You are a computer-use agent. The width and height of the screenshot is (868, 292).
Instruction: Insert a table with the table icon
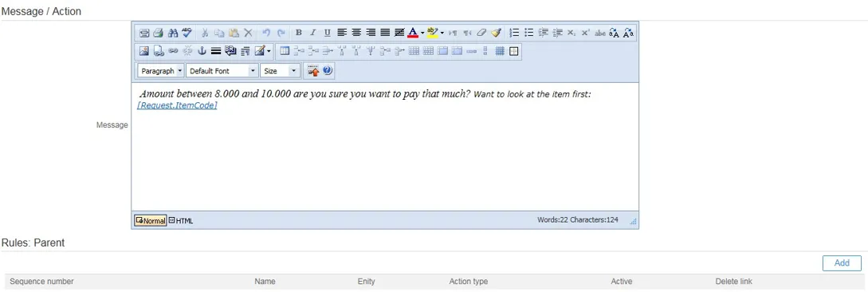[x=285, y=51]
